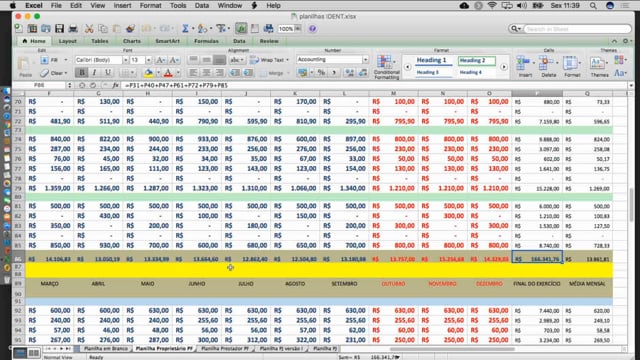
Task: Click the Decrease font size icon
Action: (174, 60)
